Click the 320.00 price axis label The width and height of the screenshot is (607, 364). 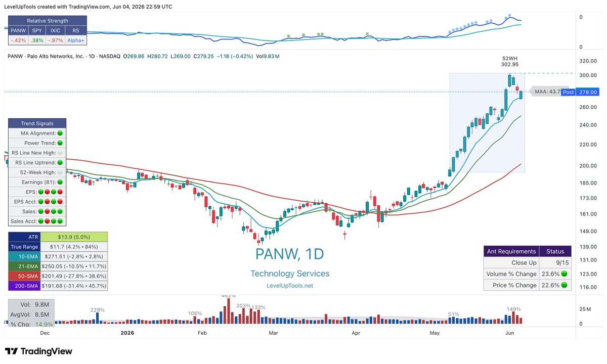pos(588,61)
